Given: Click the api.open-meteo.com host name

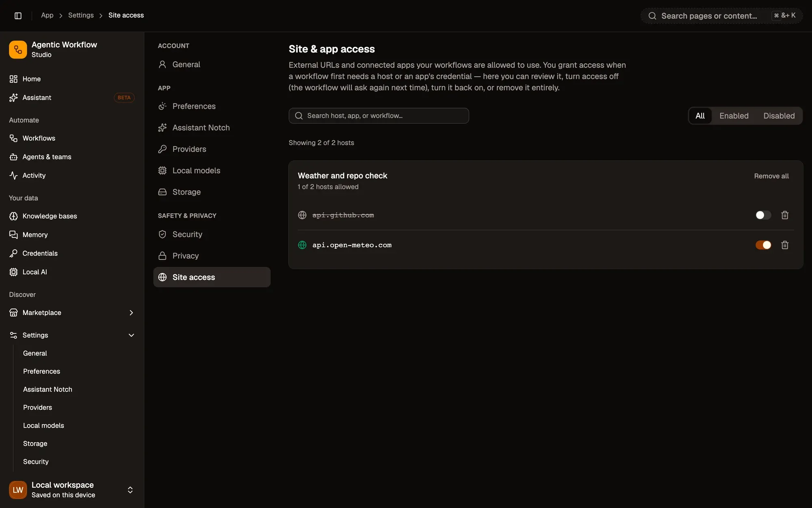Looking at the screenshot, I should pos(352,245).
